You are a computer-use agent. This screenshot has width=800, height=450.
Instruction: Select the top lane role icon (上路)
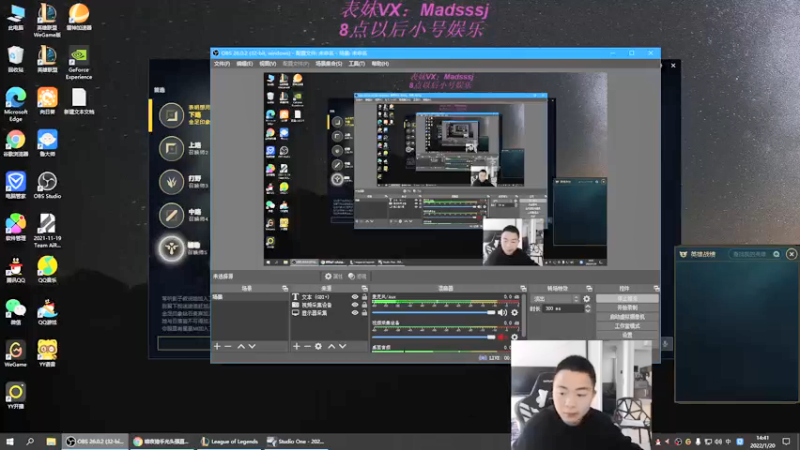coord(171,148)
